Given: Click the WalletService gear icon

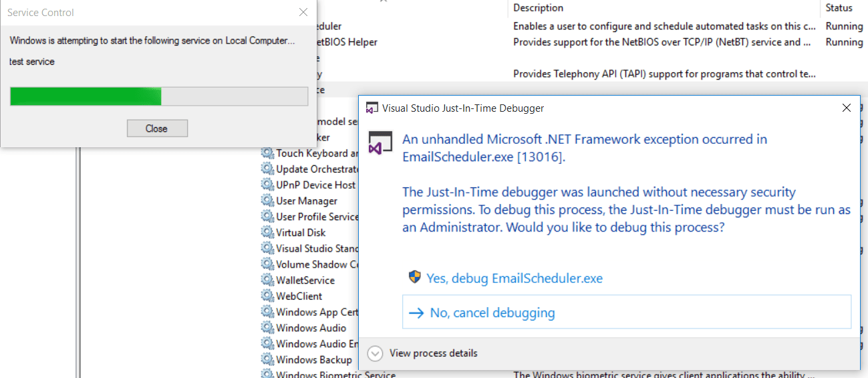Looking at the screenshot, I should pos(268,280).
